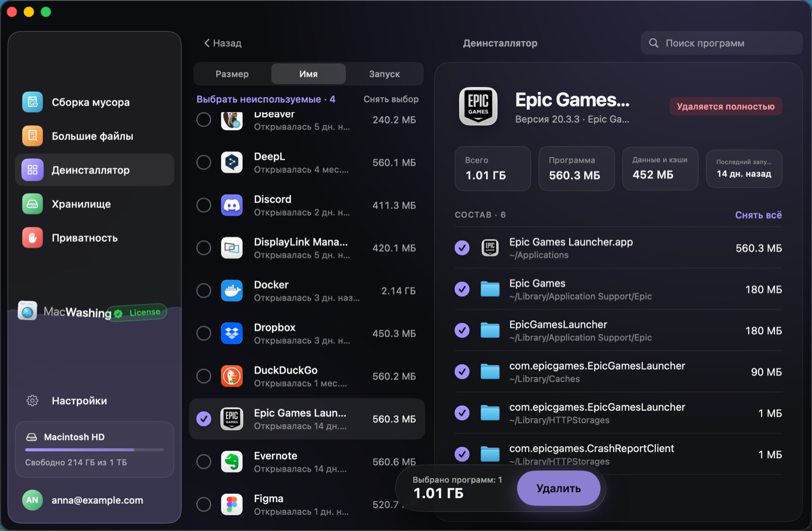This screenshot has height=531, width=812.
Task: Click the DuckDuckGo app icon
Action: point(232,376)
